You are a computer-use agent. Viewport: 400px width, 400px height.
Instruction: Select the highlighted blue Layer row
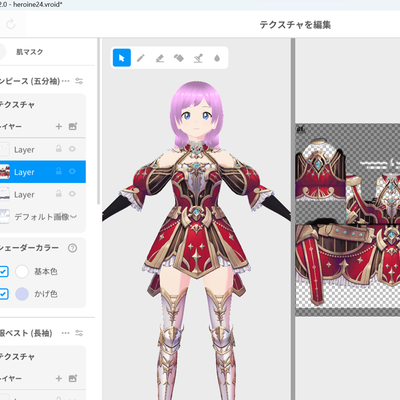43,172
